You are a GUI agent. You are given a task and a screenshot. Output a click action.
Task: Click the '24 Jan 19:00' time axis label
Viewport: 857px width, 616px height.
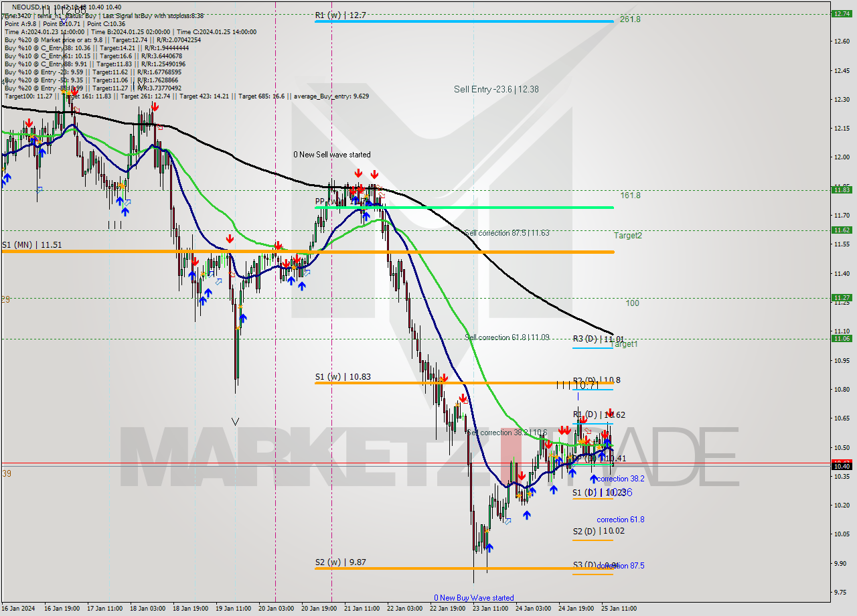coord(576,609)
